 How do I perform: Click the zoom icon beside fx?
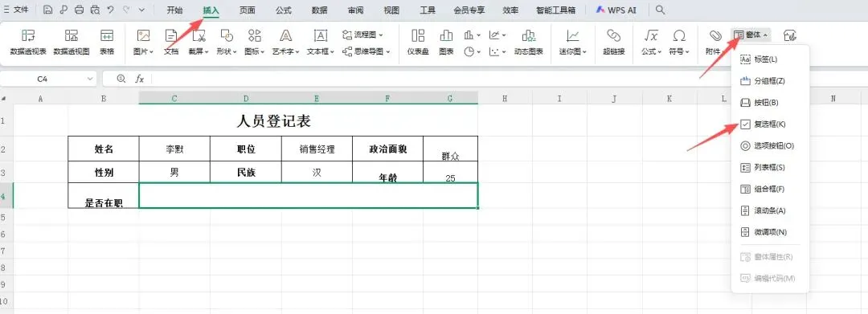121,79
